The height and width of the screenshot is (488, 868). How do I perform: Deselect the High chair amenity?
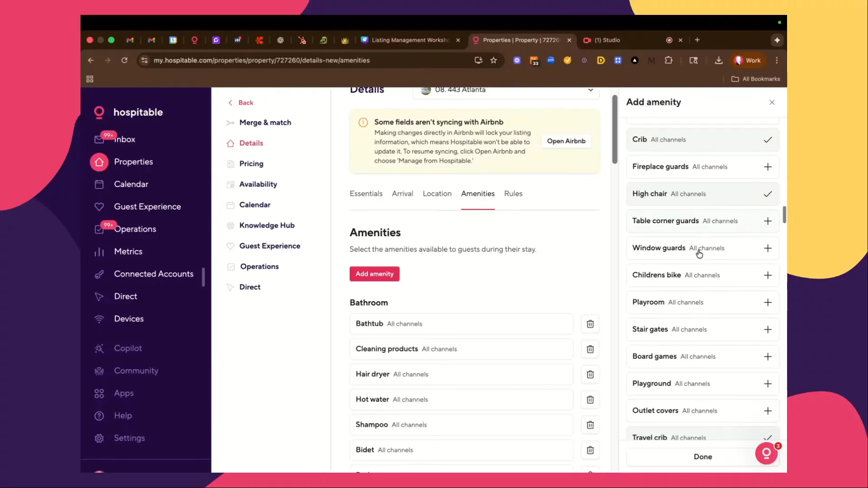pyautogui.click(x=768, y=194)
